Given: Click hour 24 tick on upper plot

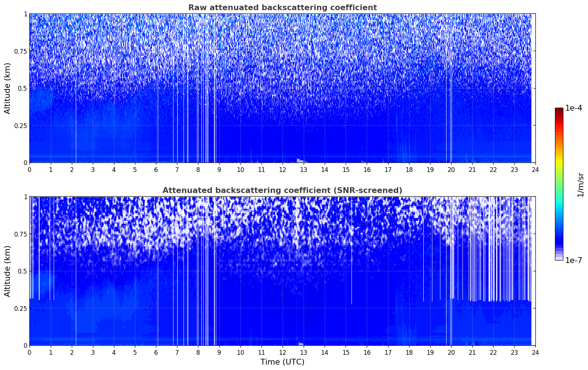Looking at the screenshot, I should (535, 169).
